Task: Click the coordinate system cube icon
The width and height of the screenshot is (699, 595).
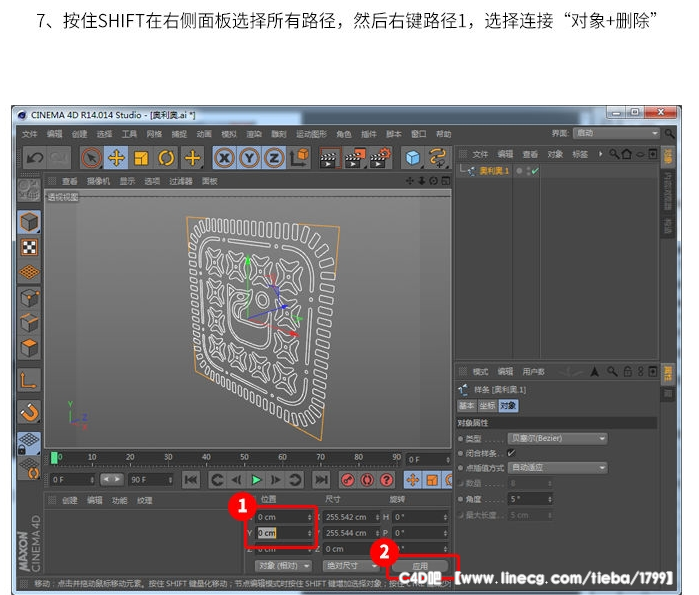Action: pos(299,158)
